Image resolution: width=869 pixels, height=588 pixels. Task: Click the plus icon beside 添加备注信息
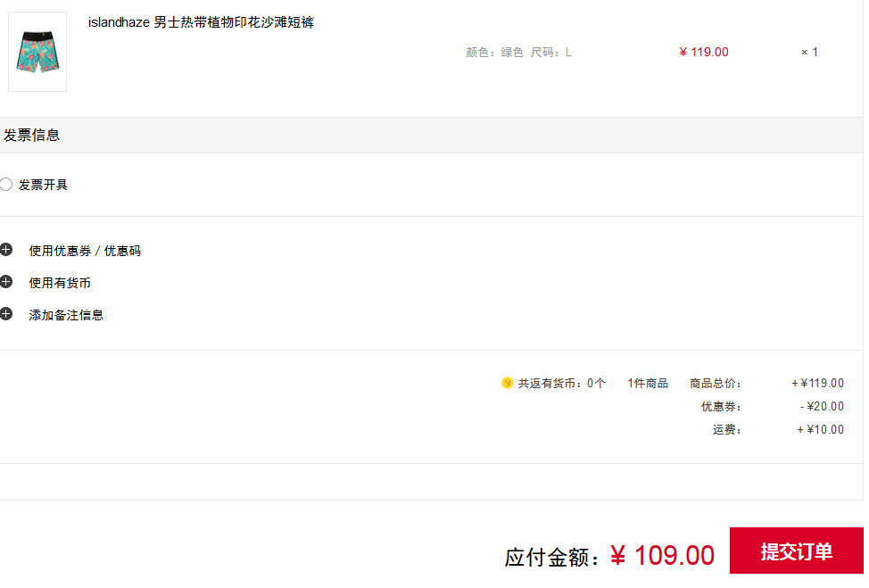coord(6,314)
